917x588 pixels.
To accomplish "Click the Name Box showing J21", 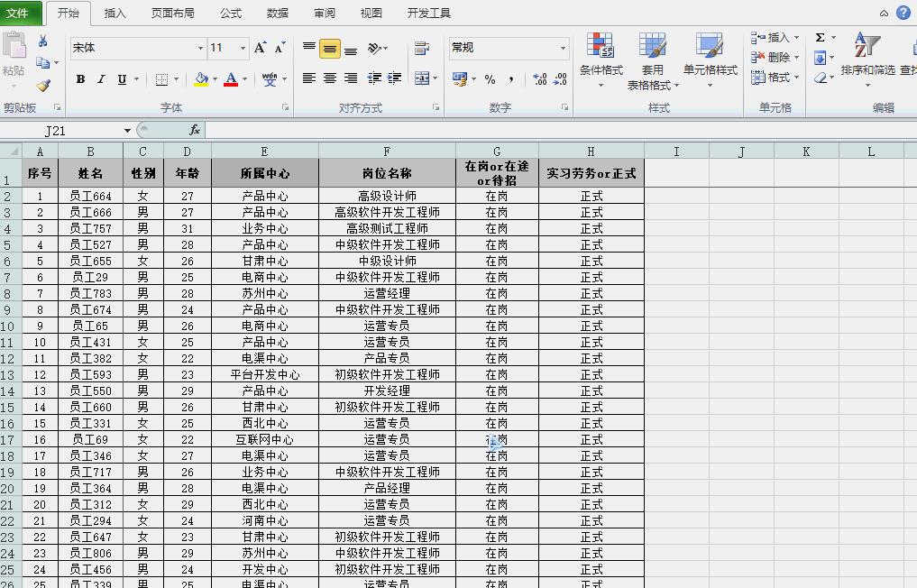I will click(54, 130).
